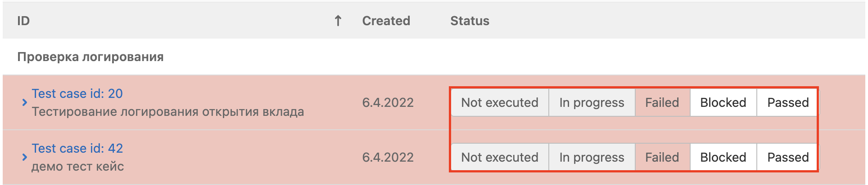Set test case 42 to In progress
Image resolution: width=868 pixels, height=185 pixels.
[x=592, y=158]
